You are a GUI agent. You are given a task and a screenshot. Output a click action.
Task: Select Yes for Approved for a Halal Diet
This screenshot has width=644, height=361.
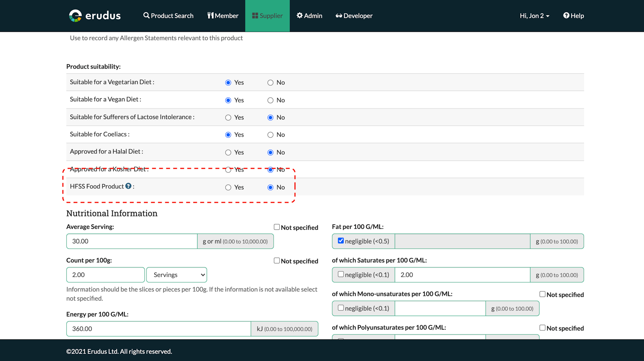(228, 152)
